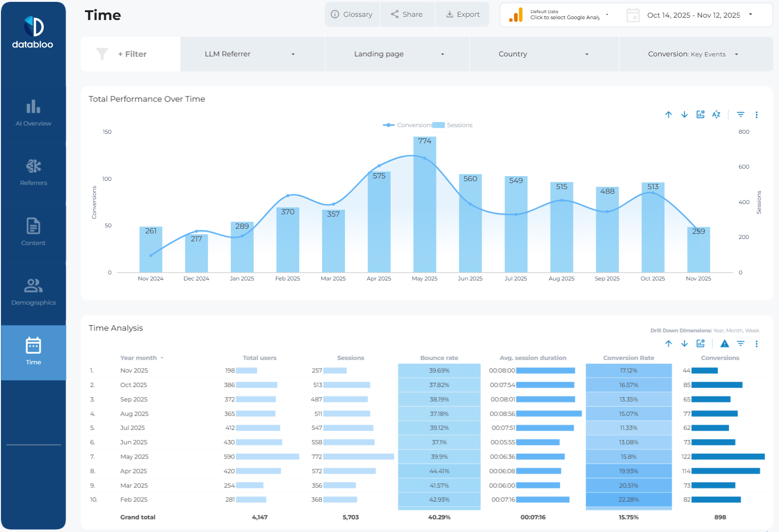The image size is (779, 532).
Task: Open chart filter lines icon
Action: pyautogui.click(x=740, y=115)
